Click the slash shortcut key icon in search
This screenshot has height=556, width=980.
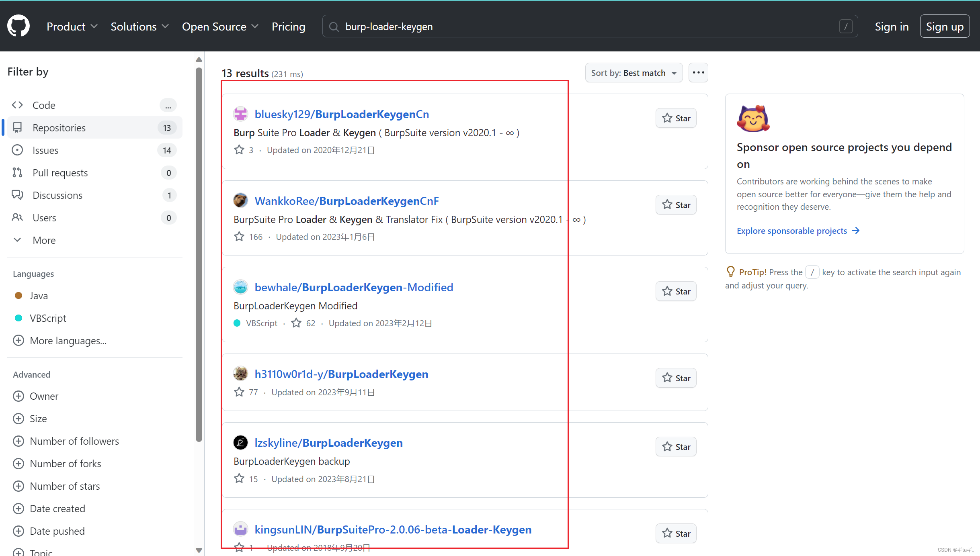(846, 27)
